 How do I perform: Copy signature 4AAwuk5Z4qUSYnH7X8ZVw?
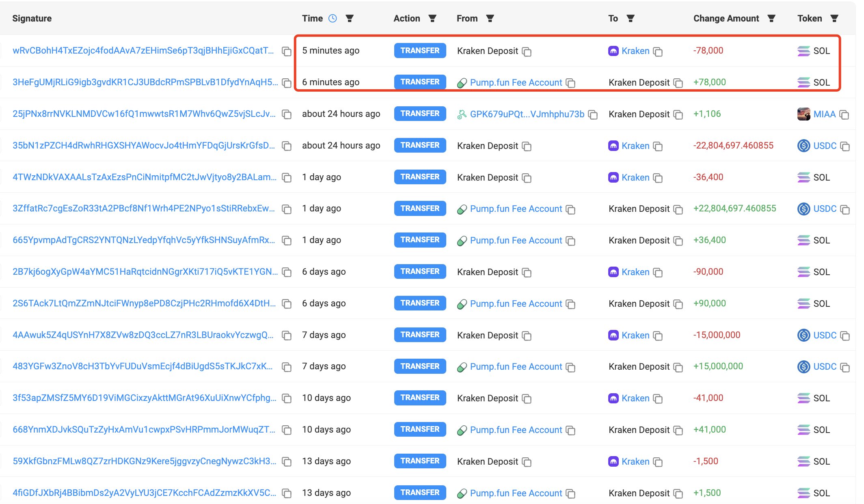[287, 336]
